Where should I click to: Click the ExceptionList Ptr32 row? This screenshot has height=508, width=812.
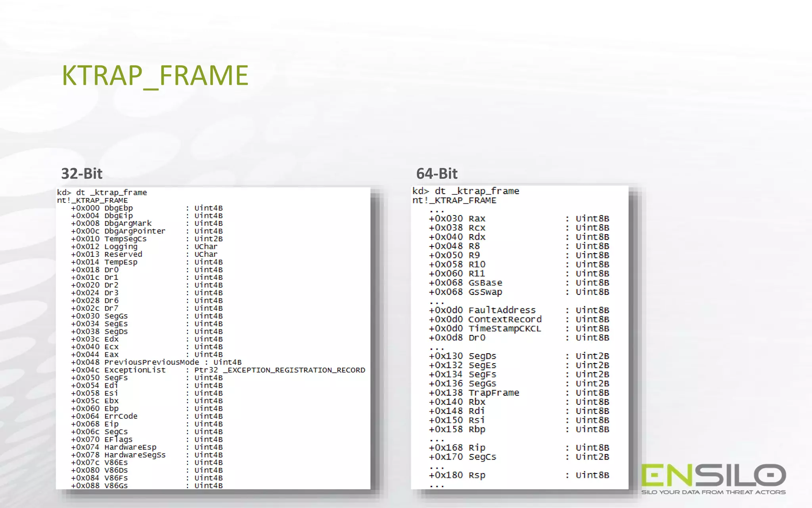[x=218, y=370]
